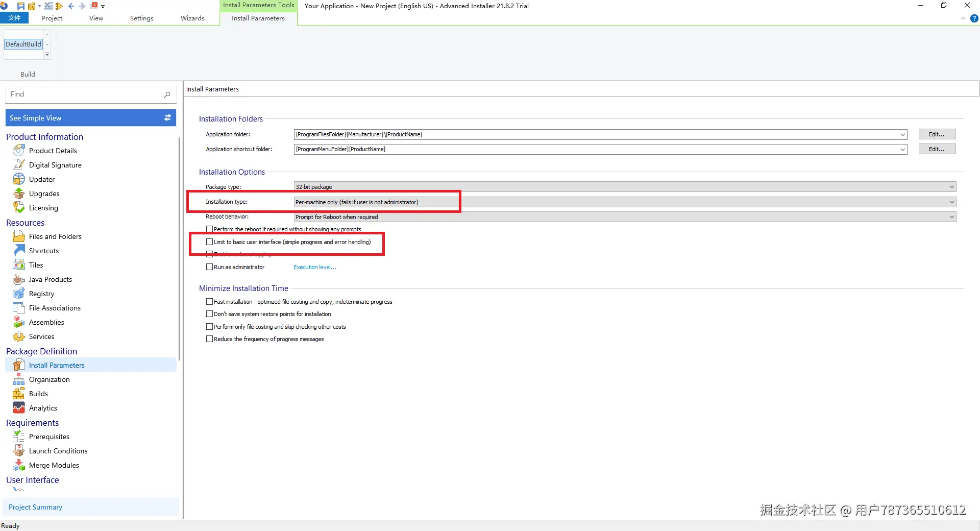This screenshot has width=980, height=531.
Task: Go to Builds page
Action: 38,394
